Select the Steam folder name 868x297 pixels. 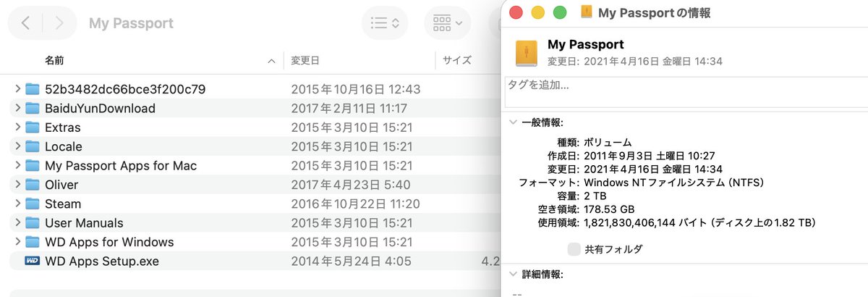click(63, 204)
